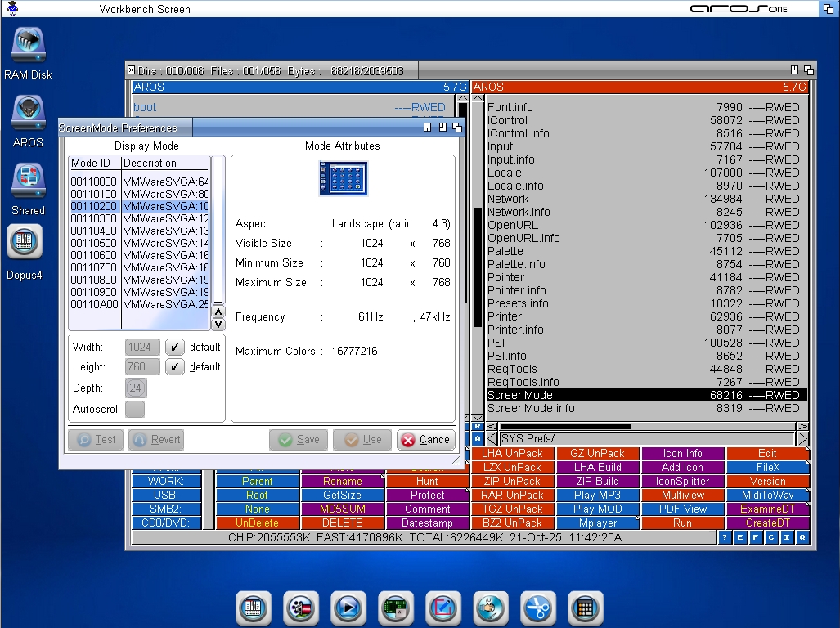Launch Dopus4 from the desktop
Viewport: 840px width, 628px height.
click(25, 242)
